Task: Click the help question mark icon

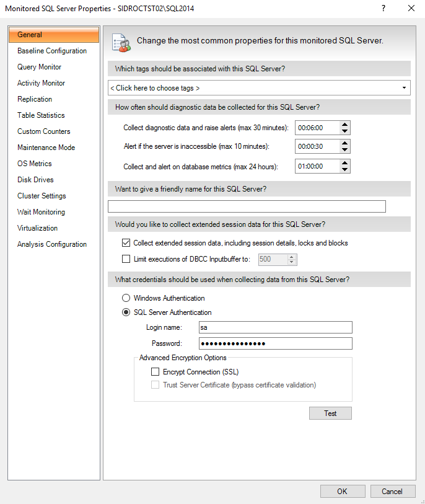Action: (x=384, y=9)
